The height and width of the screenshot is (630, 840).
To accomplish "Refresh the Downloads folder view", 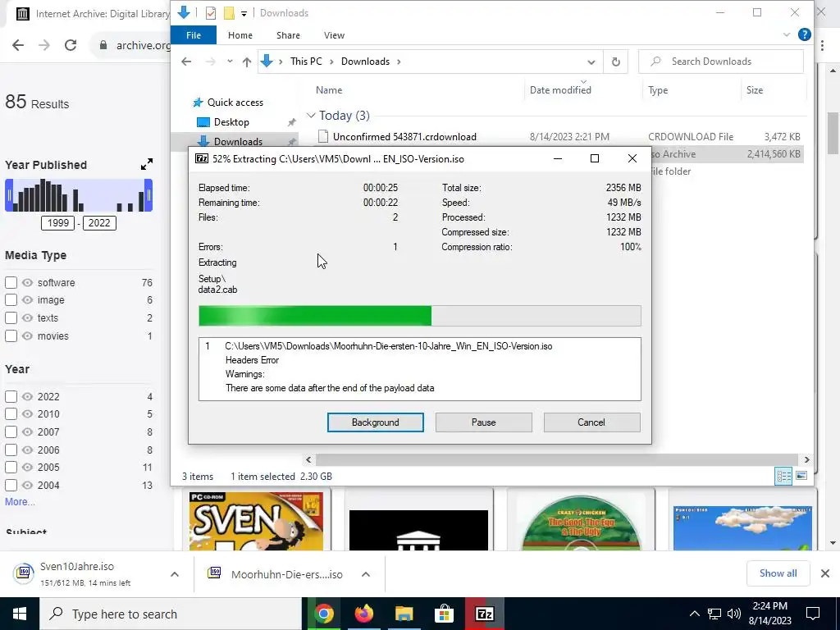I will coord(616,62).
